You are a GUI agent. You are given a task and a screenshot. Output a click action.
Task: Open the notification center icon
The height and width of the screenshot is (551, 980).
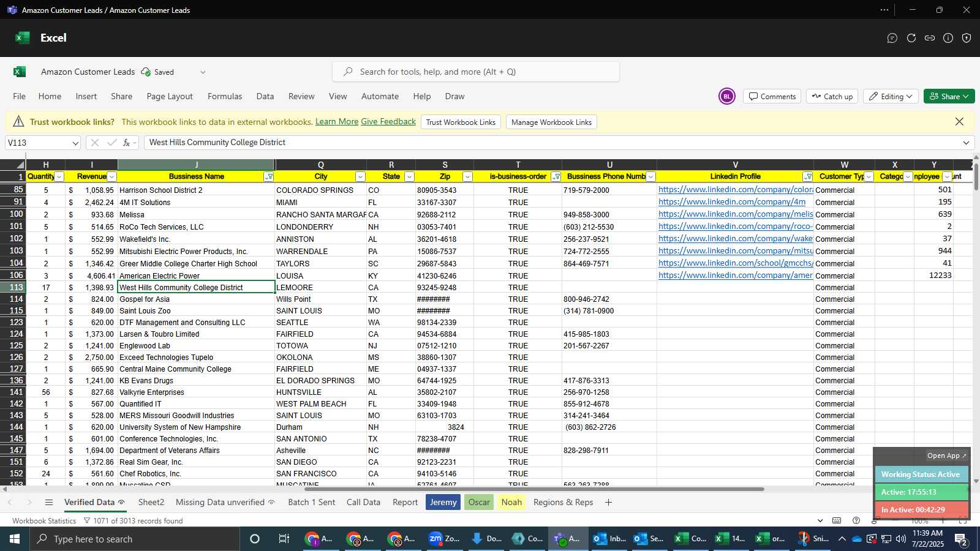click(962, 539)
